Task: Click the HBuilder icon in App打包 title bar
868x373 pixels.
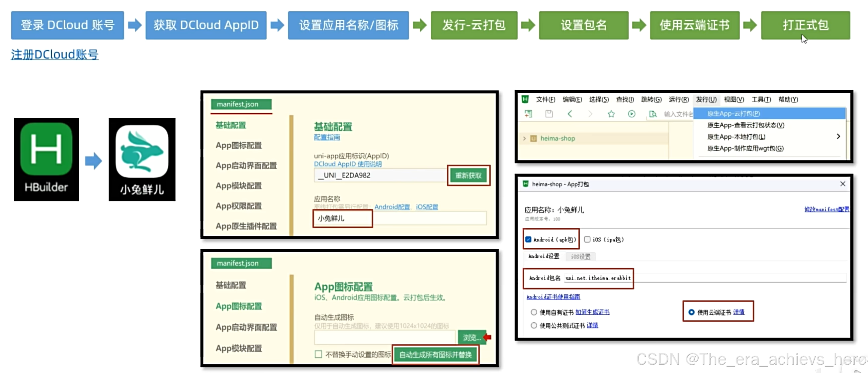Action: point(525,184)
